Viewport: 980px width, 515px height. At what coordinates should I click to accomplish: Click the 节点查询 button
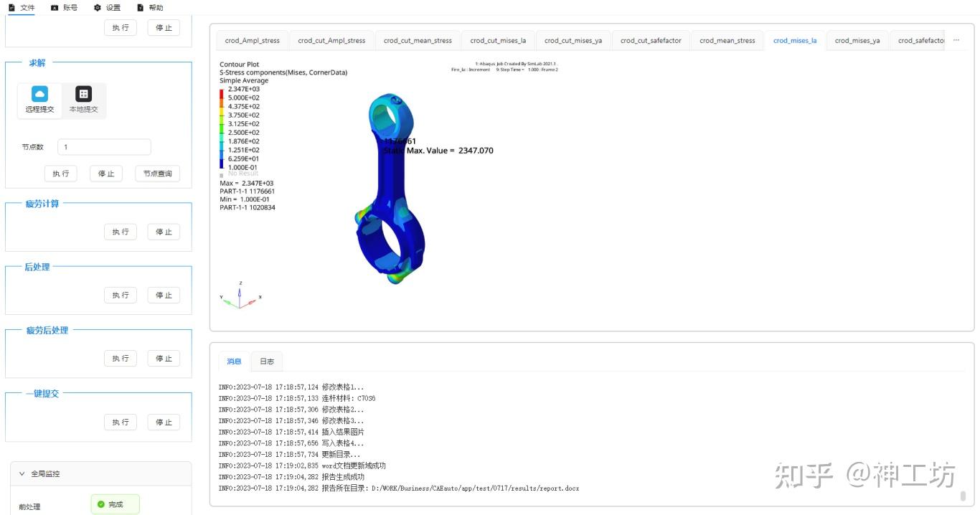pyautogui.click(x=157, y=174)
